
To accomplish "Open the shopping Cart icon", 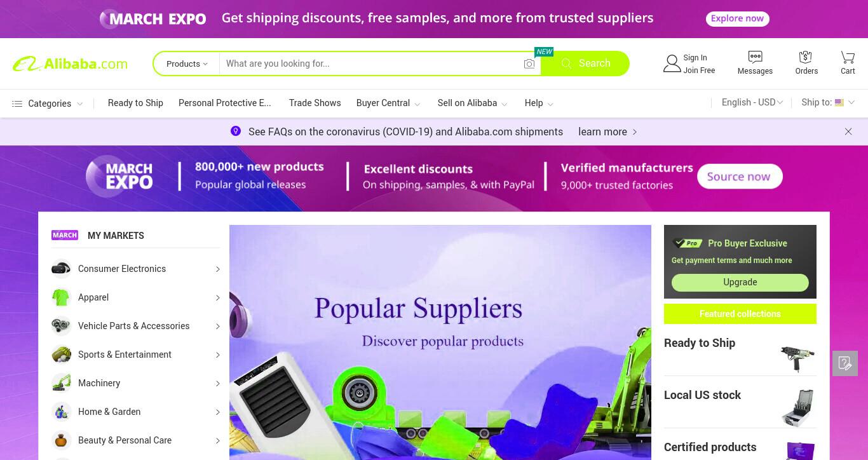I will click(848, 57).
